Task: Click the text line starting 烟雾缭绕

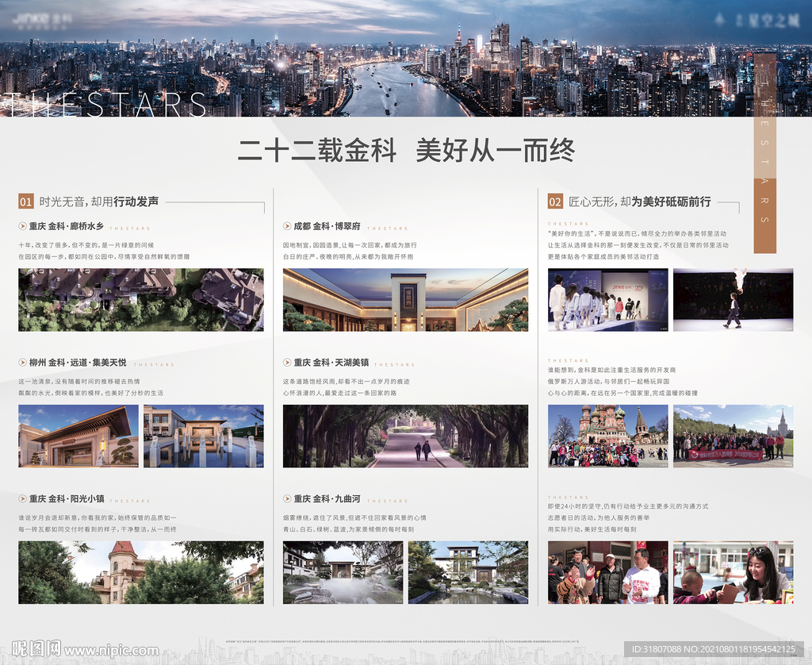Action: tap(354, 517)
